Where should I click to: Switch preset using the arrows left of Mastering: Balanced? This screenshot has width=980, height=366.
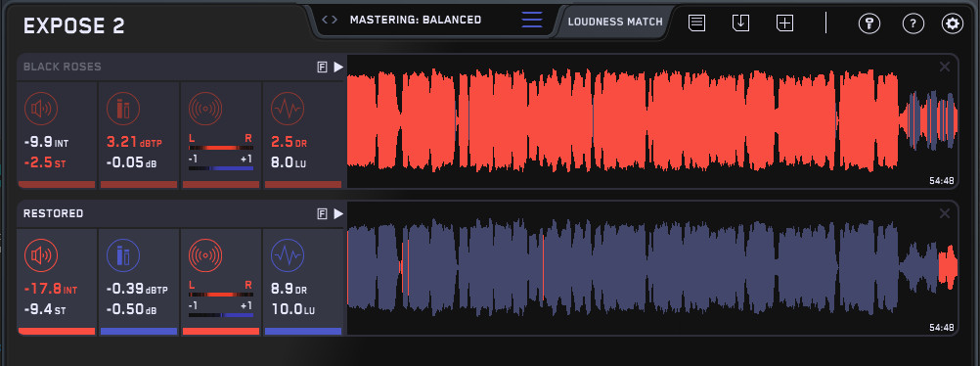point(330,20)
